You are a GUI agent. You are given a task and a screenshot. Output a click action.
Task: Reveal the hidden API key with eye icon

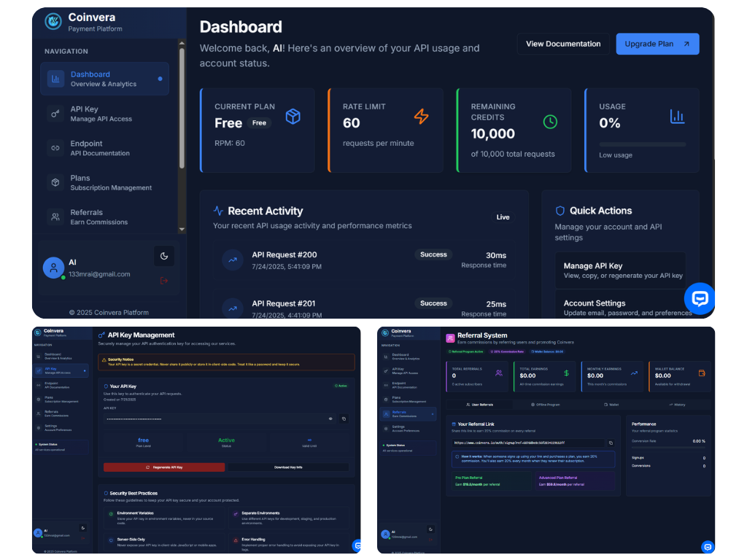point(330,419)
